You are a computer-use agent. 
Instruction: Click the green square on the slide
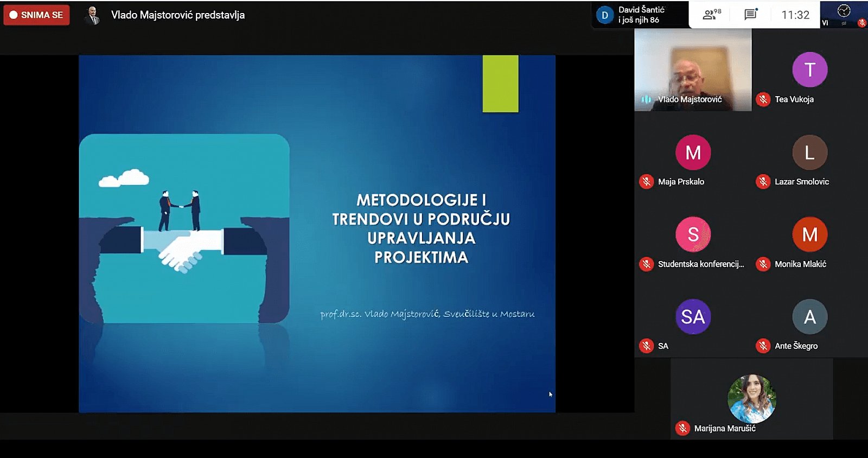click(500, 84)
